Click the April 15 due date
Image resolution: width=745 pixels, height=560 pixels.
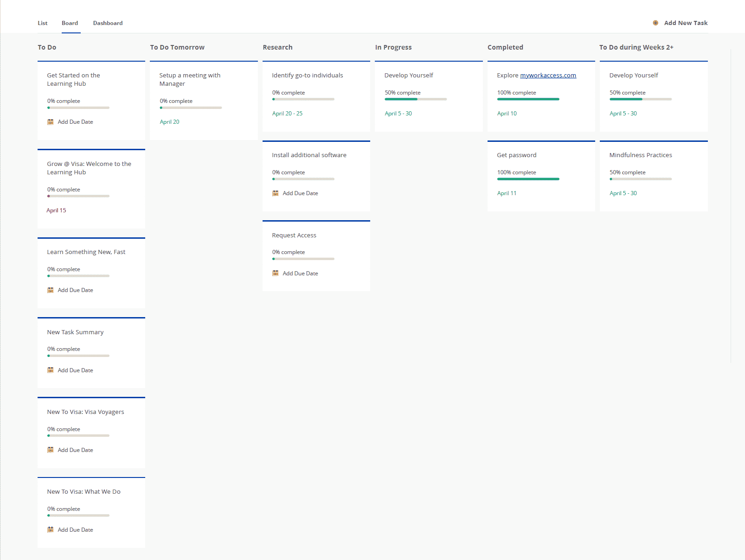(56, 210)
